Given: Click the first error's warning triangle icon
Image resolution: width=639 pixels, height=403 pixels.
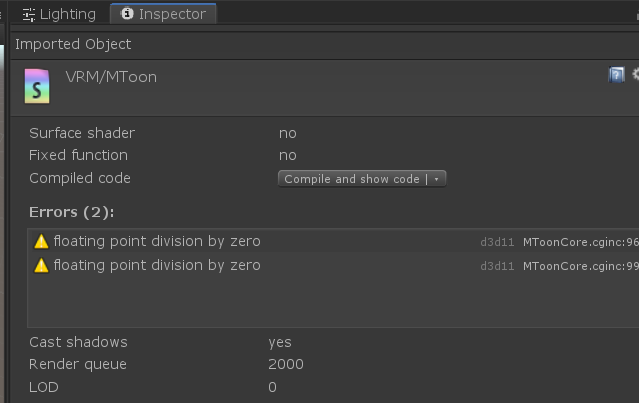Looking at the screenshot, I should pyautogui.click(x=41, y=241).
